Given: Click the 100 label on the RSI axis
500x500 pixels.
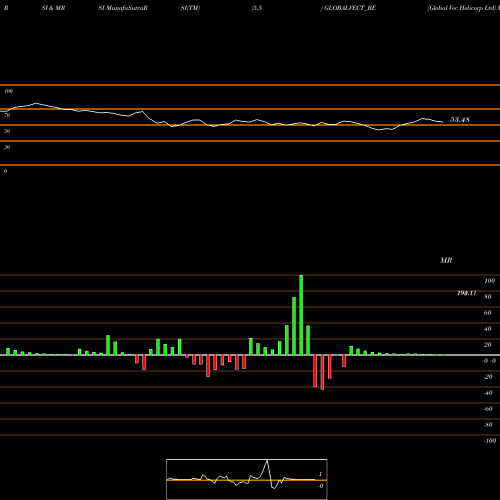Looking at the screenshot, I should (x=8, y=91).
